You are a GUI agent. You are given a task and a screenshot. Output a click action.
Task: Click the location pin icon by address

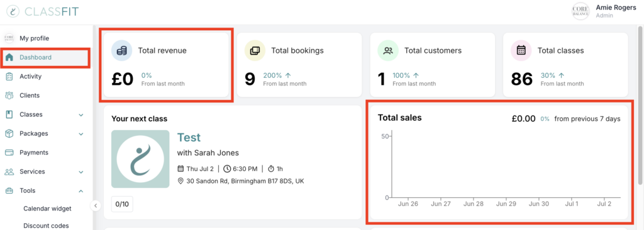pyautogui.click(x=180, y=181)
